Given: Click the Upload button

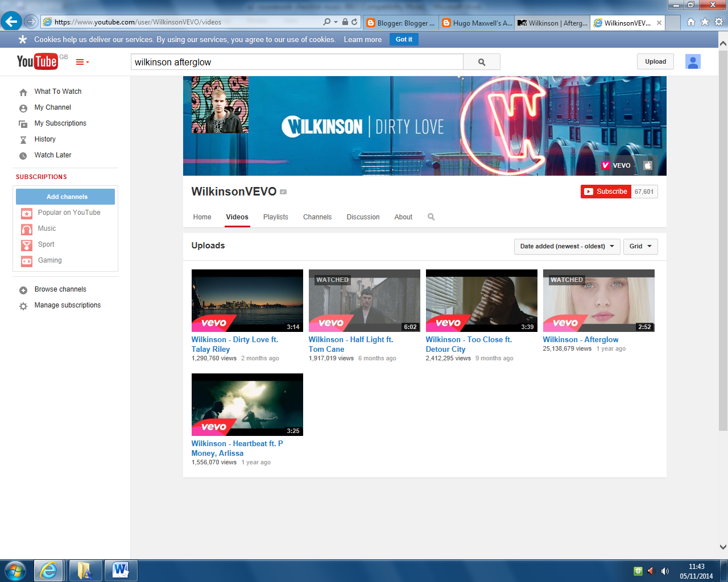Looking at the screenshot, I should (655, 61).
